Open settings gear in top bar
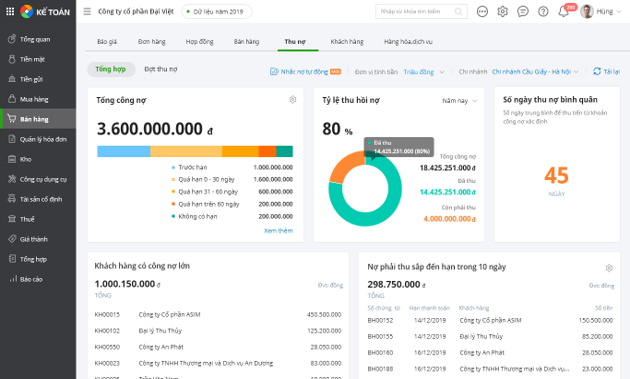630x379 pixels. pyautogui.click(x=502, y=12)
